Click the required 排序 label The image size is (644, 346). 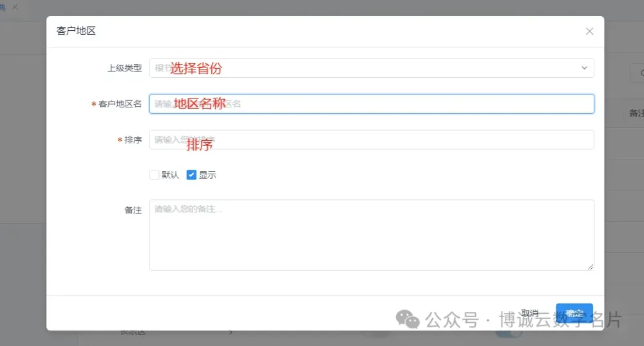(x=133, y=140)
